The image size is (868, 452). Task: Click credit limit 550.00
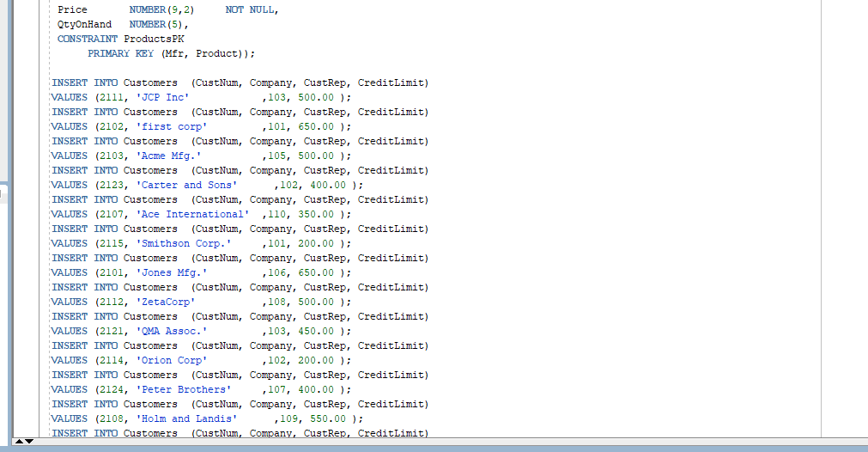point(328,418)
